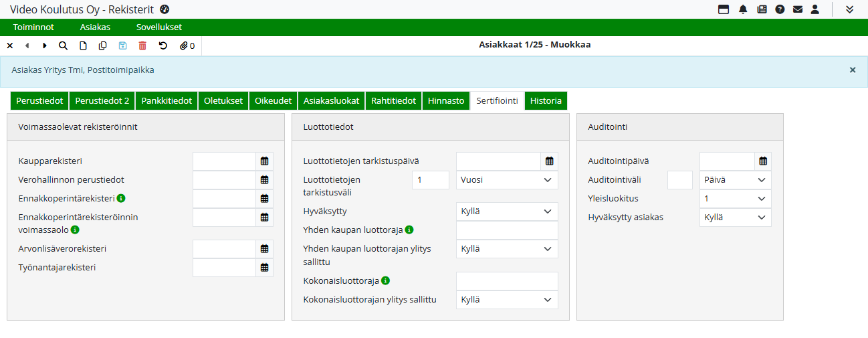Click the magnifying glass search icon
Image resolution: width=868 pixels, height=338 pixels.
coord(63,46)
